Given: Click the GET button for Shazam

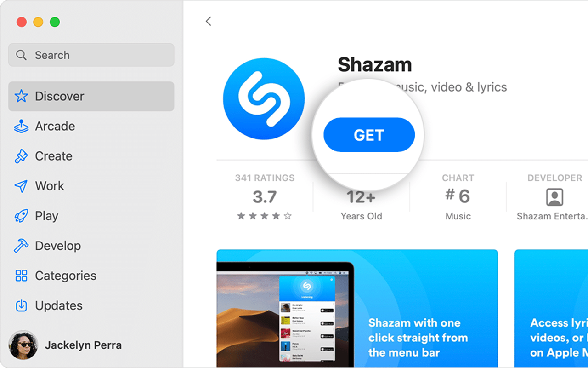Looking at the screenshot, I should tap(369, 135).
